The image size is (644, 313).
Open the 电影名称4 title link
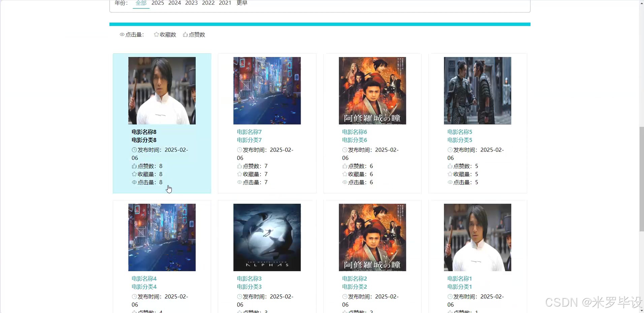point(144,279)
